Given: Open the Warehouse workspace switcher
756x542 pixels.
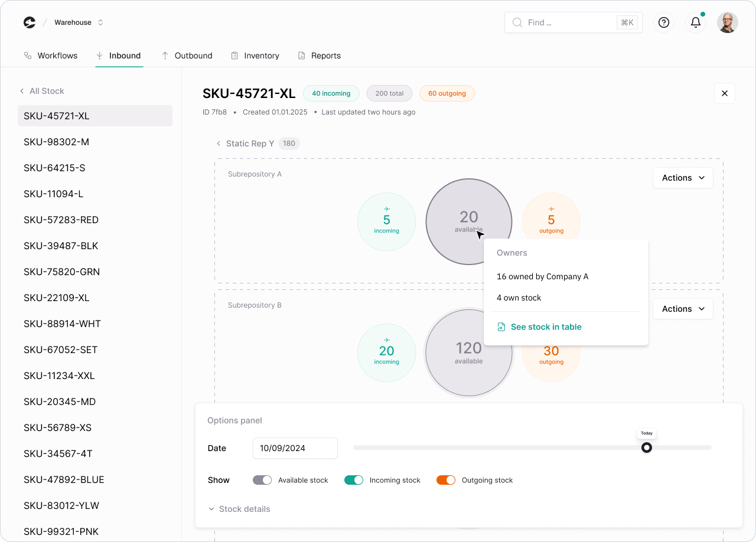Looking at the screenshot, I should (x=79, y=22).
